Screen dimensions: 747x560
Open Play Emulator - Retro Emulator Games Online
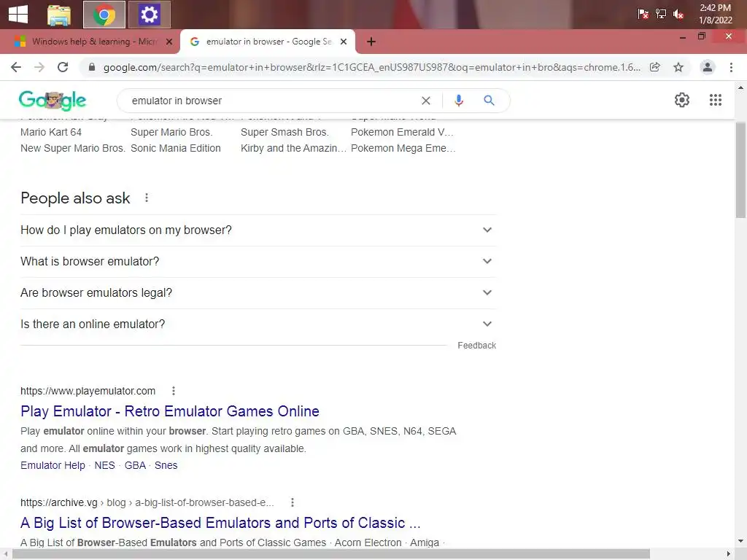(170, 411)
